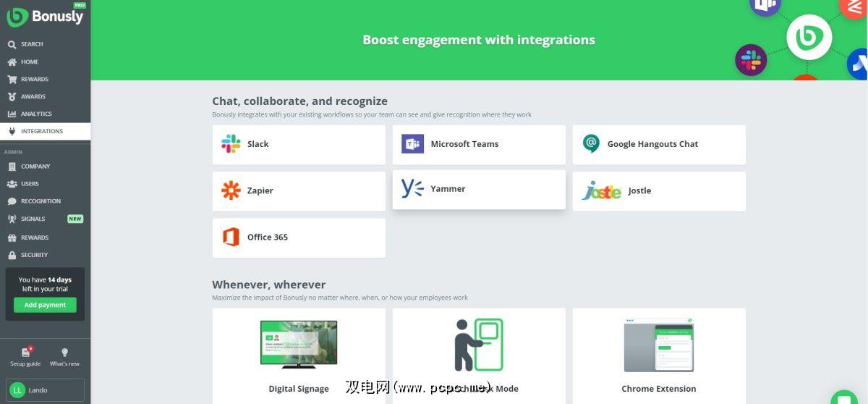The width and height of the screenshot is (868, 404).
Task: Select Integrations menu item
Action: (x=45, y=131)
